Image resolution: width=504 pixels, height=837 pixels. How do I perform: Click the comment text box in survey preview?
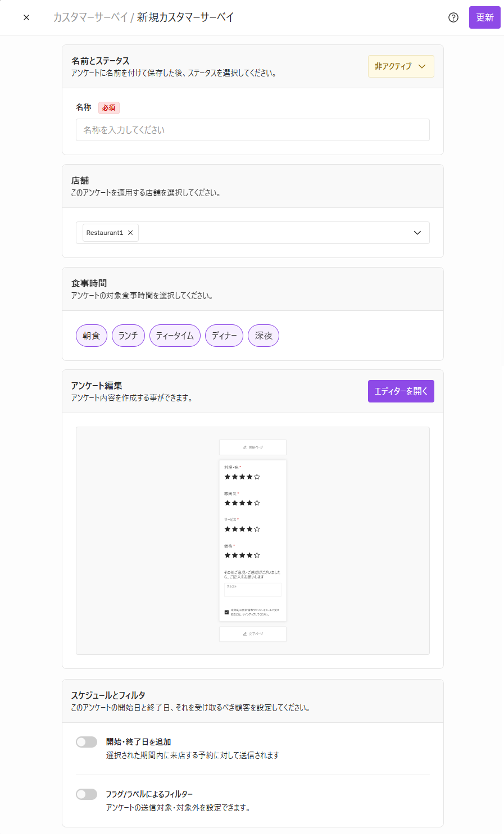(253, 590)
